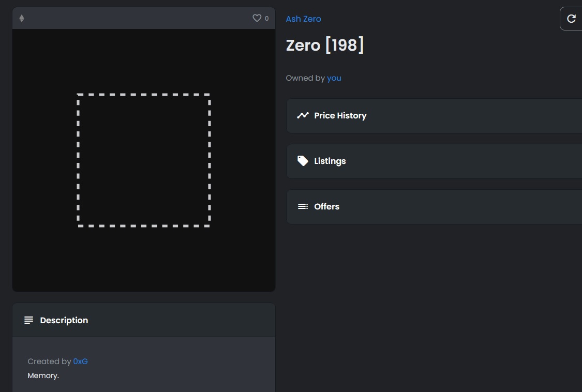Screen dimensions: 582x392
Task: Click the Offers list icon
Action: tap(303, 206)
